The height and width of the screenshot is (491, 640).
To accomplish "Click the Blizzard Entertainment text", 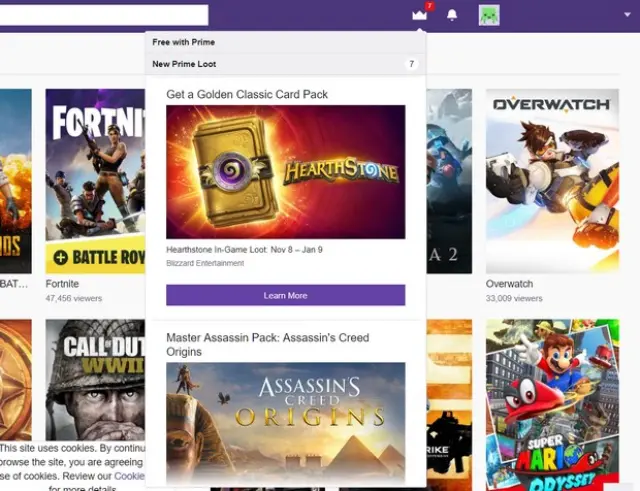I will (205, 263).
